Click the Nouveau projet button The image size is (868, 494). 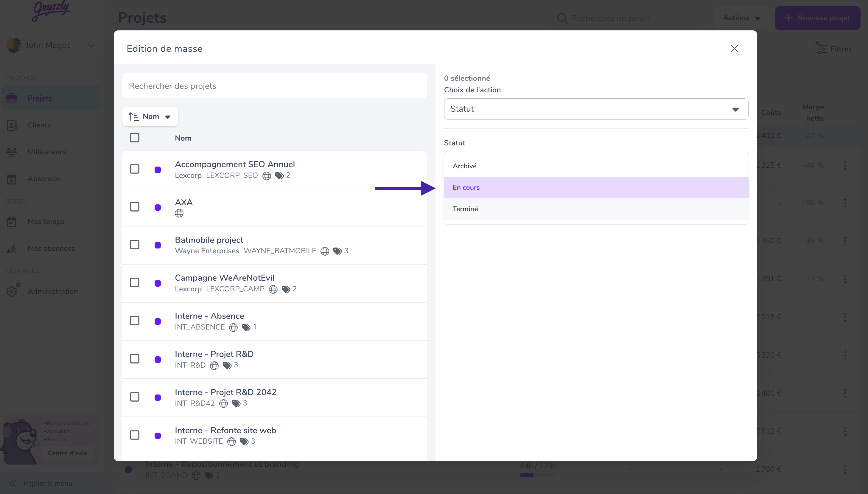[817, 18]
